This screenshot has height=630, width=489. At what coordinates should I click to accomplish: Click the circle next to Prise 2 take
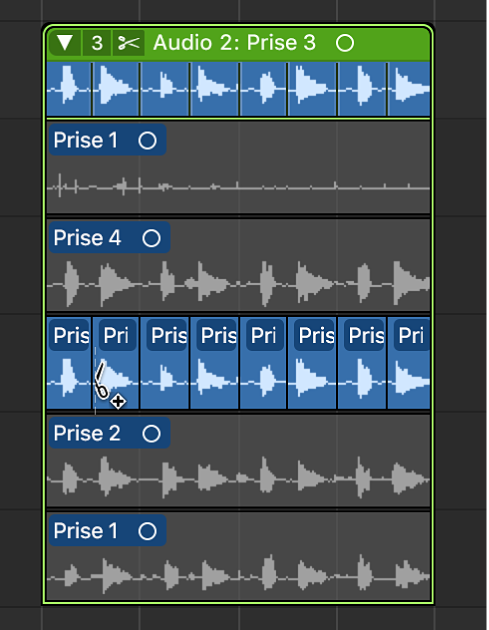point(151,434)
